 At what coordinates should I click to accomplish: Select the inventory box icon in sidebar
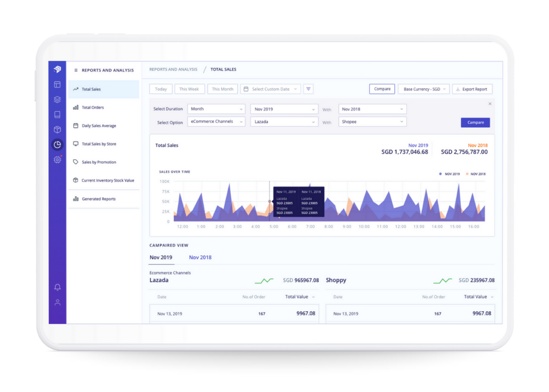coord(57,129)
